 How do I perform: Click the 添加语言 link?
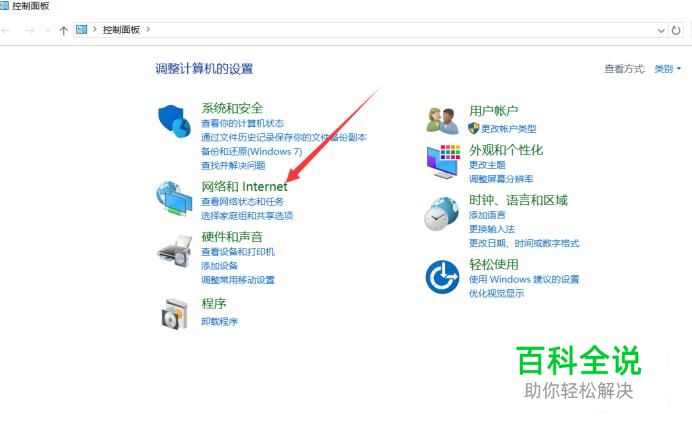click(x=487, y=215)
